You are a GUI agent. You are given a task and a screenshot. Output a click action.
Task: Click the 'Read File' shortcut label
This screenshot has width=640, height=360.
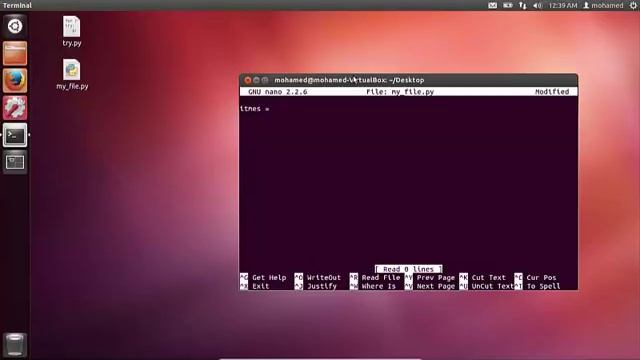click(381, 278)
